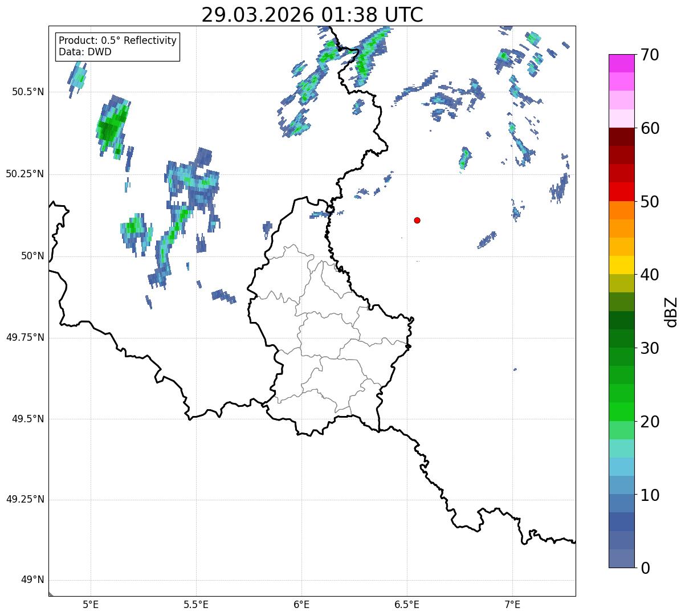Click the 7°E longitude label
This screenshot has width=685, height=616.
tap(512, 605)
